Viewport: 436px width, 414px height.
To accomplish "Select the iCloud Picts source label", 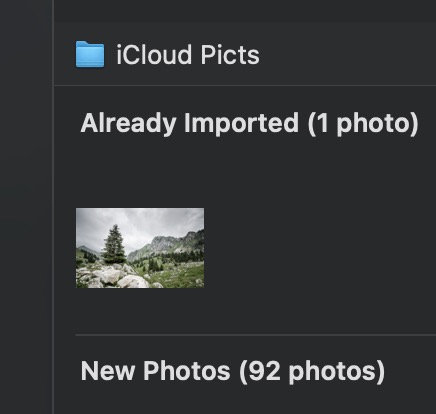I will [188, 55].
